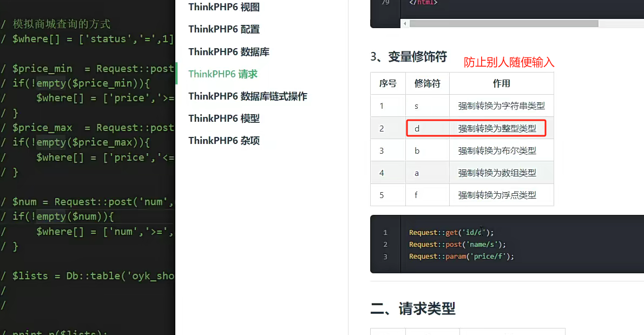Click the editor line if(!empty($price_min)){

pyautogui.click(x=81, y=83)
